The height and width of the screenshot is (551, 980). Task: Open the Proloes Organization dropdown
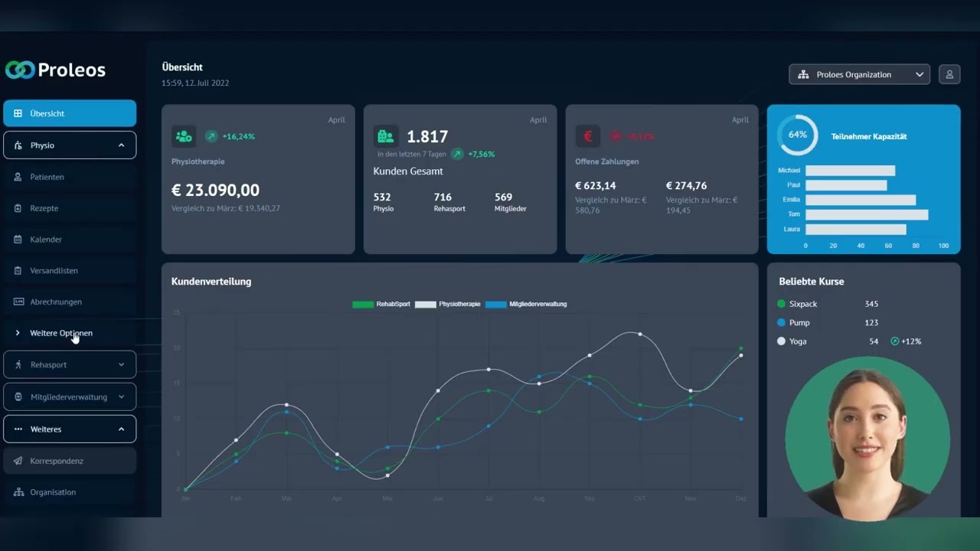[860, 74]
